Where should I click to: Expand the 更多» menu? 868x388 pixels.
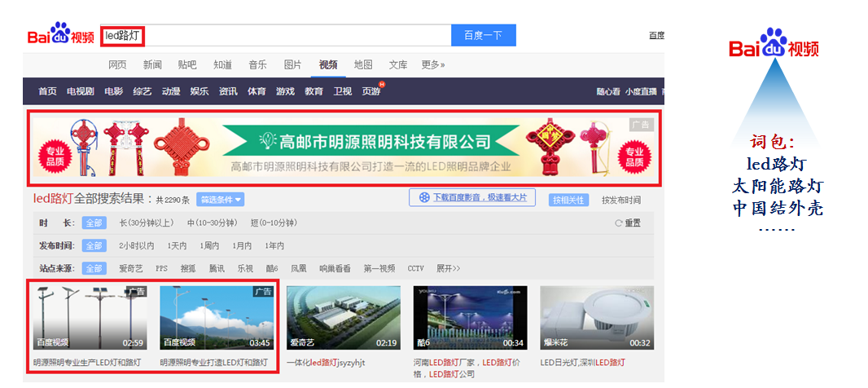(x=433, y=65)
